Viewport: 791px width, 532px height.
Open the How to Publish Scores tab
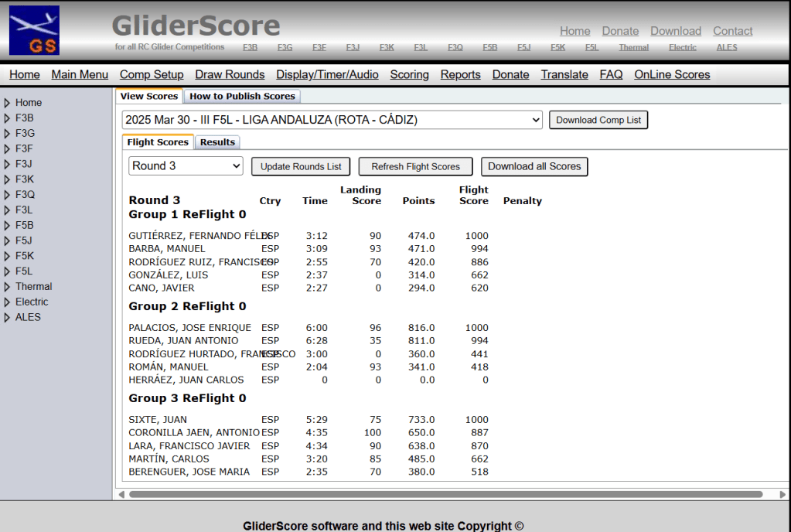pyautogui.click(x=242, y=97)
